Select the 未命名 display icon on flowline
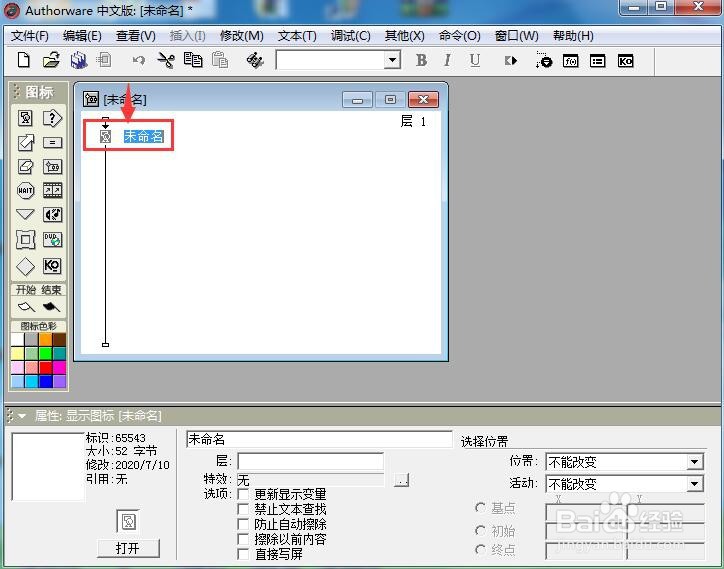The image size is (724, 569). point(106,136)
